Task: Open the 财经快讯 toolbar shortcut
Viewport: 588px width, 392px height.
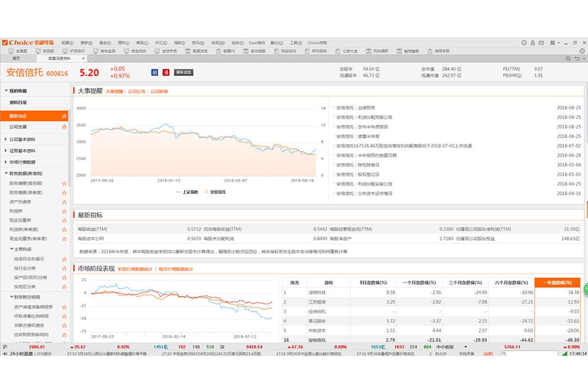Action: (285, 51)
